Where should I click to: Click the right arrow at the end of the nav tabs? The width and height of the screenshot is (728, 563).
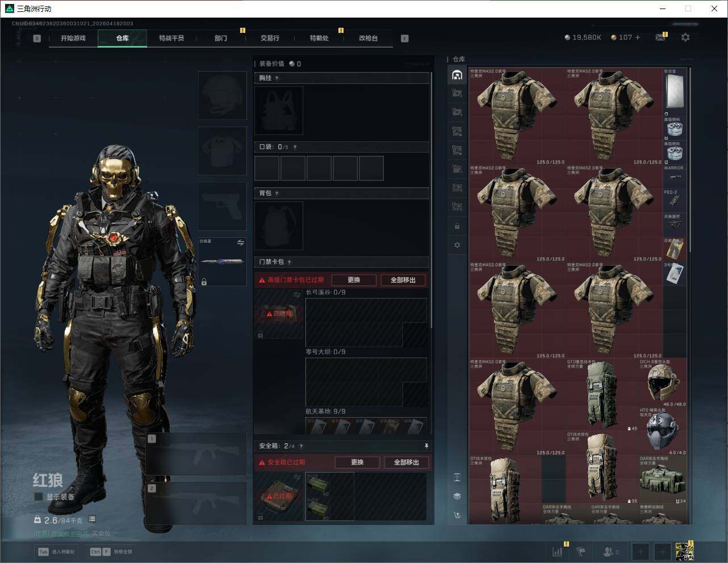pos(405,39)
